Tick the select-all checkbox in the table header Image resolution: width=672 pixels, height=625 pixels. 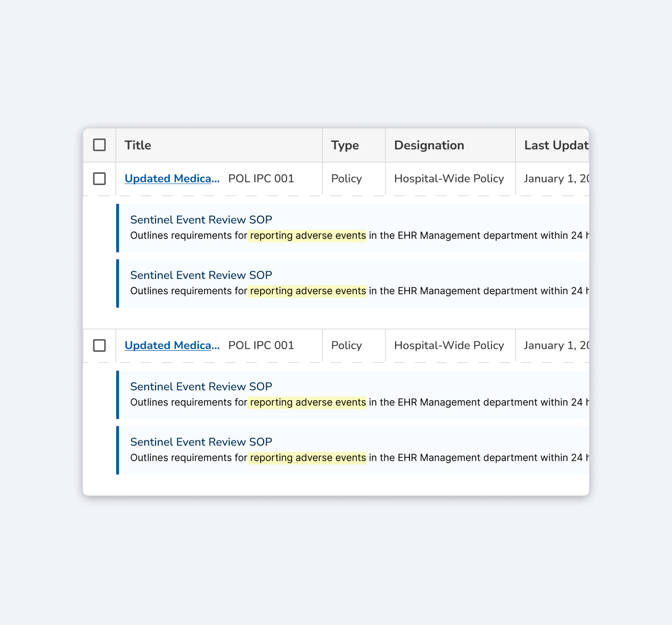(x=99, y=145)
